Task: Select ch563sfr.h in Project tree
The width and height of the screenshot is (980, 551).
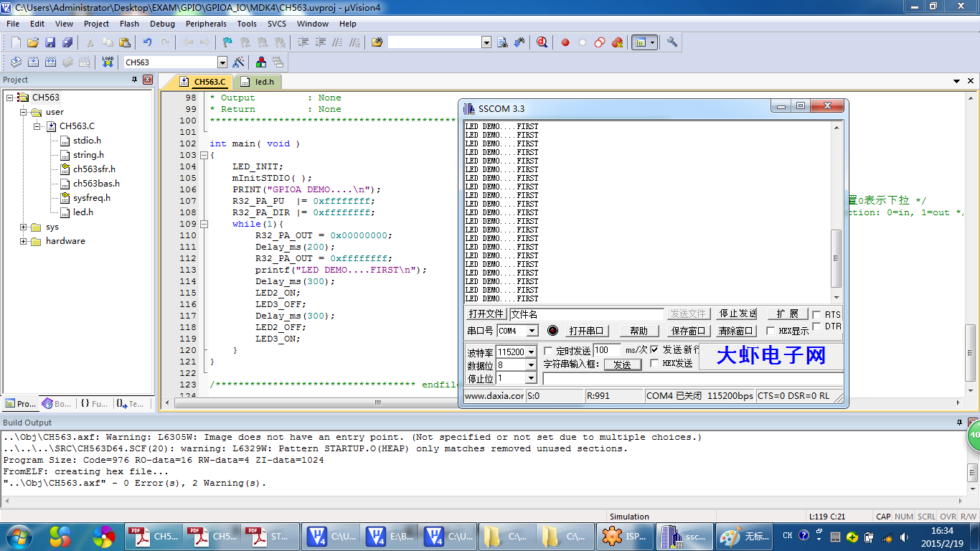Action: (x=94, y=169)
